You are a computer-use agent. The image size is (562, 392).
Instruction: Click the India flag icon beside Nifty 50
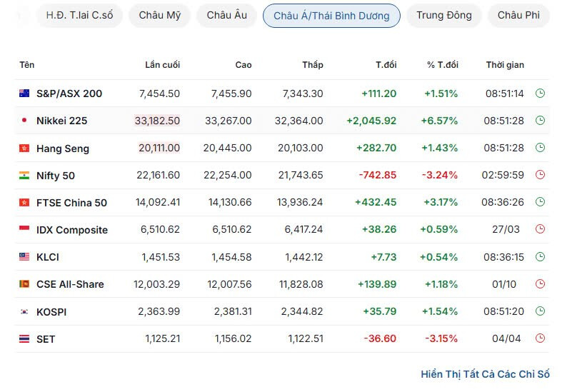coord(24,176)
